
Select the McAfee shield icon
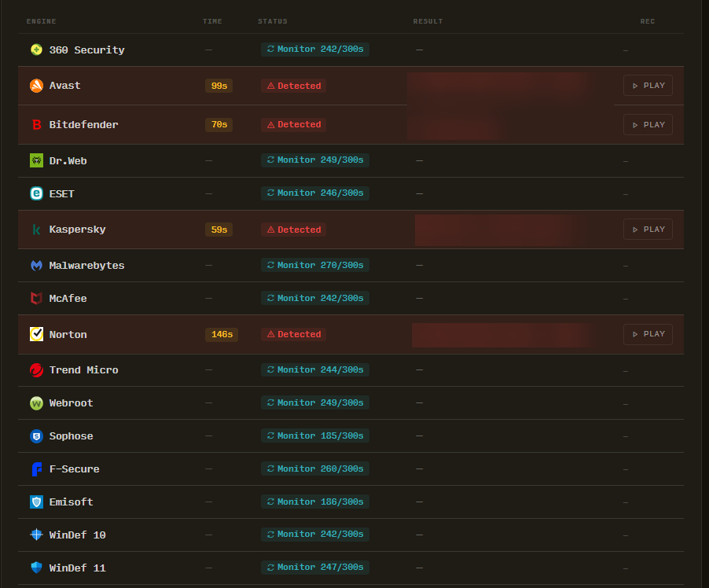37,298
